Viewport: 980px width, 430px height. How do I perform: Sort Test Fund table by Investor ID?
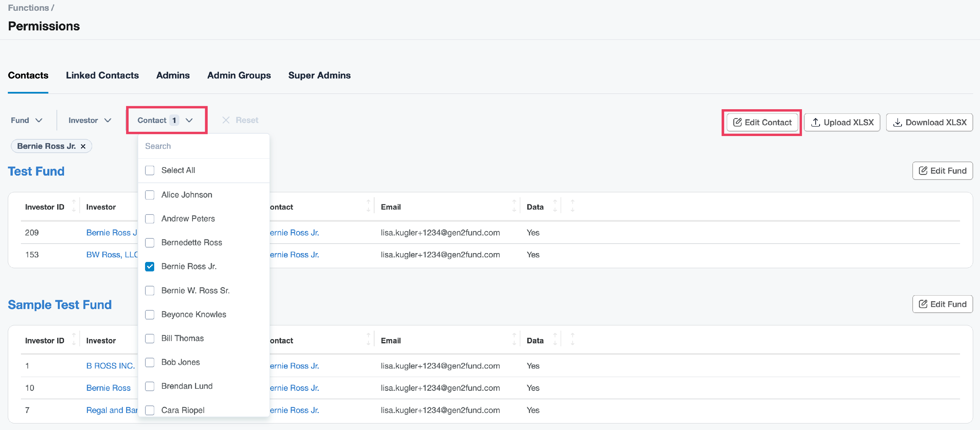(74, 206)
